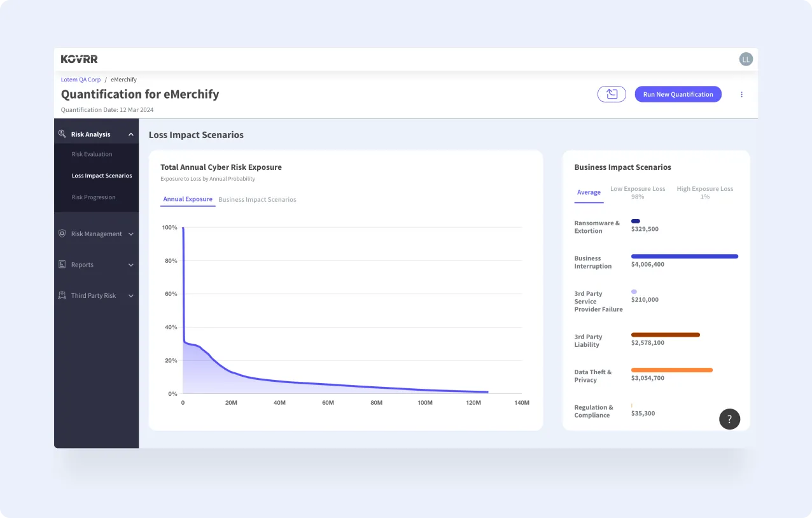Open the Reports document icon
The width and height of the screenshot is (812, 518).
pyautogui.click(x=62, y=264)
